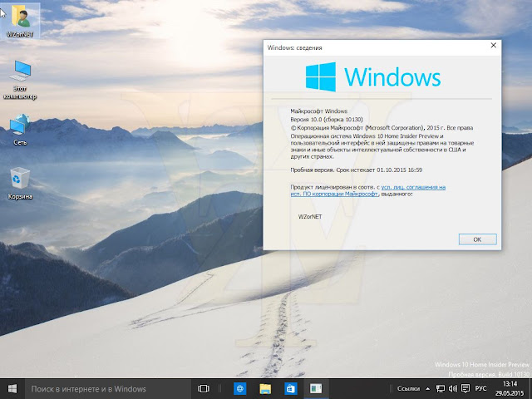Viewport: 532px width, 399px height.
Task: Open the усл. лиц. соглашения license link
Action: (368, 190)
